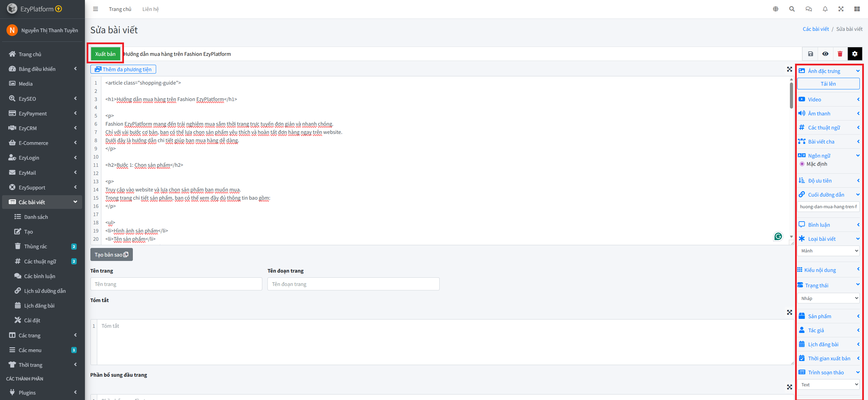Preview the post with eye icon
This screenshot has height=400, width=868.
point(825,54)
